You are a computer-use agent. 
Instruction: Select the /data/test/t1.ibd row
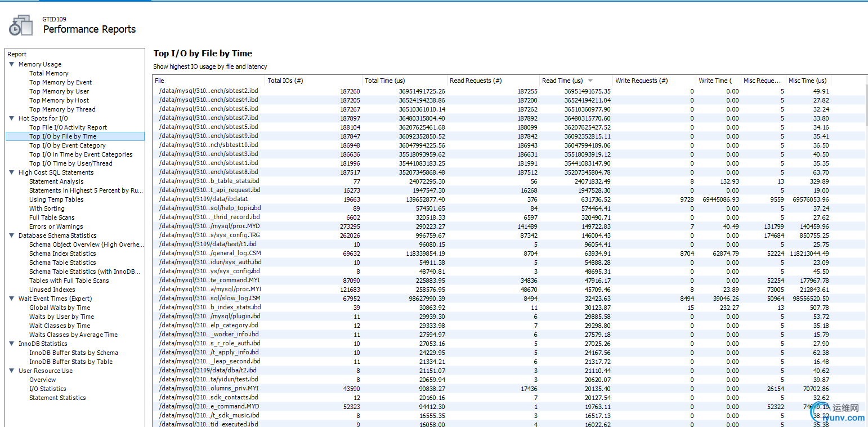491,244
